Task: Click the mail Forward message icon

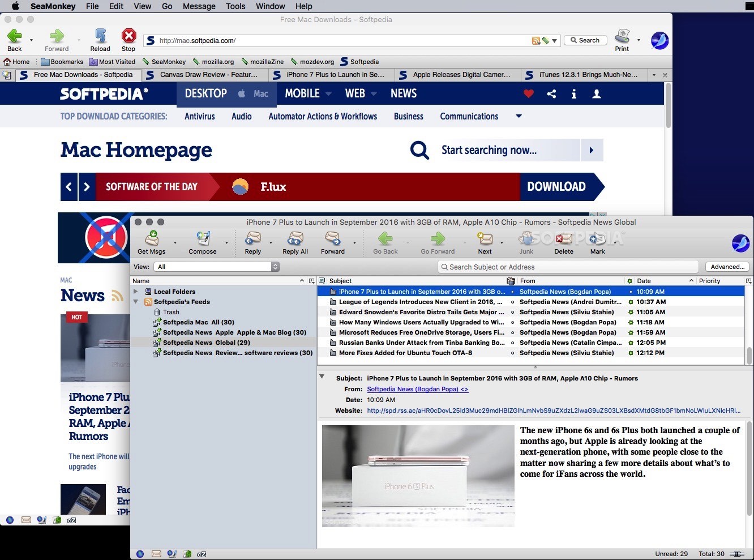Action: [333, 238]
